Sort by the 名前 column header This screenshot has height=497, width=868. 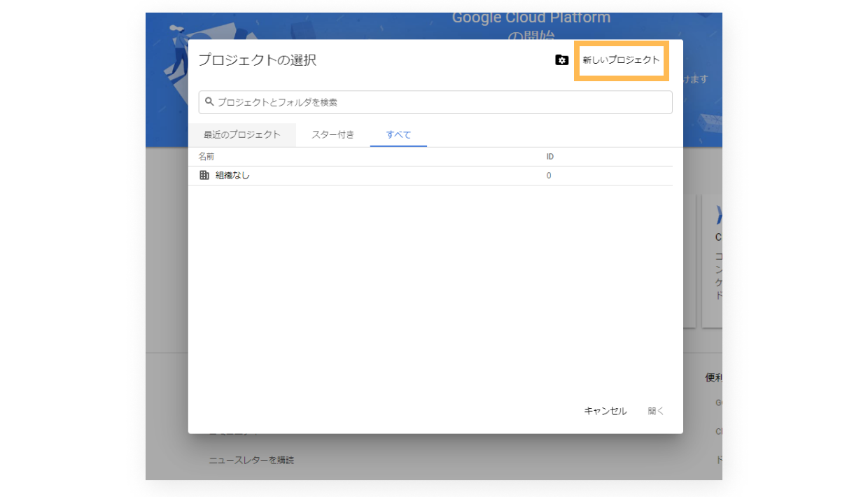[x=206, y=157]
